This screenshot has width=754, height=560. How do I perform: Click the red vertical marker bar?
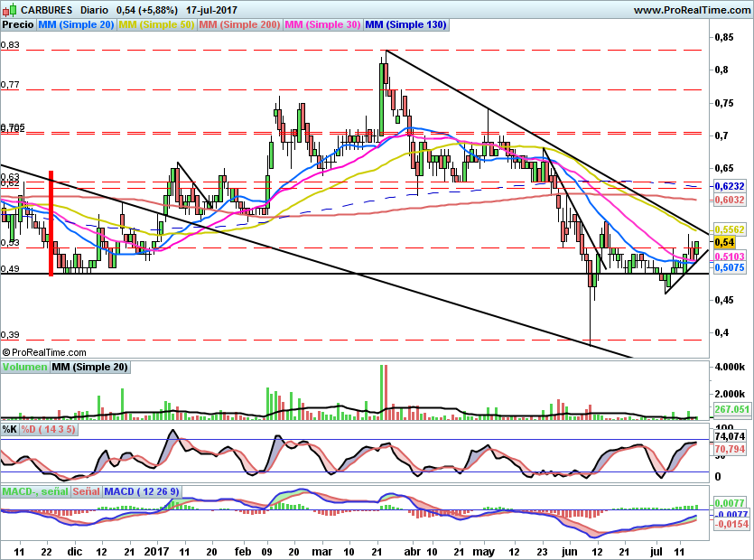click(51, 223)
